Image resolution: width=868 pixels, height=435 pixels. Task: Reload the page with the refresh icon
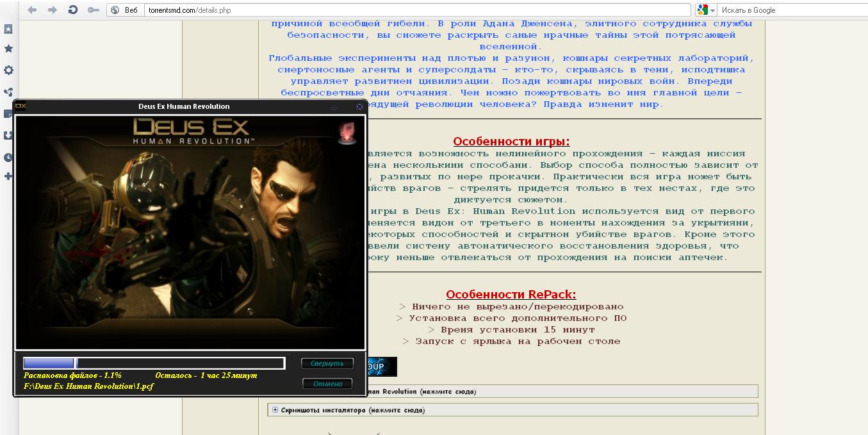click(x=72, y=10)
